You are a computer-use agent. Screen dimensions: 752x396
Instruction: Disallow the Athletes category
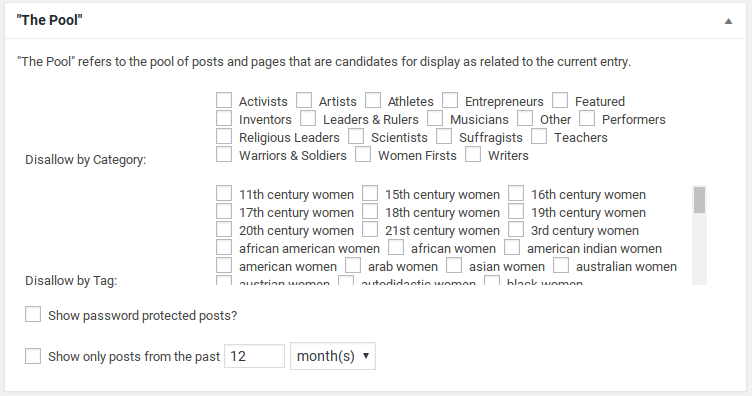coord(373,101)
